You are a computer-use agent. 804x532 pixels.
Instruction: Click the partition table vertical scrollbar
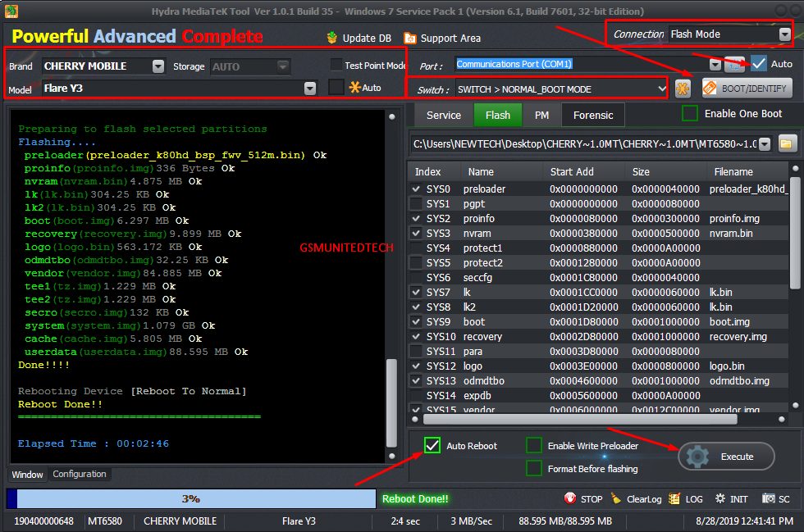click(795, 233)
